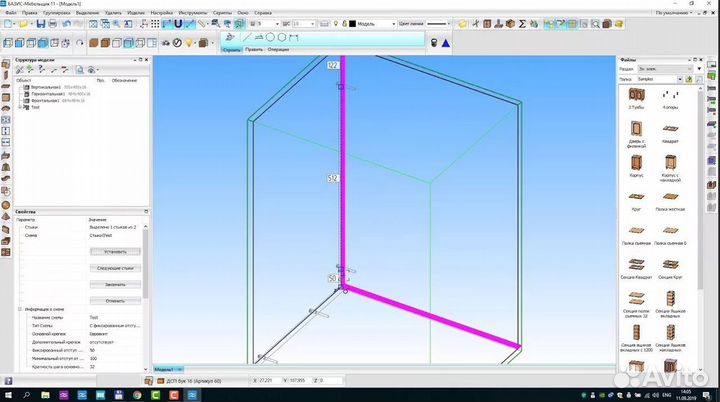This screenshot has width=720, height=402.
Task: Expand the Фронтальная1 tree node
Action: click(x=20, y=100)
